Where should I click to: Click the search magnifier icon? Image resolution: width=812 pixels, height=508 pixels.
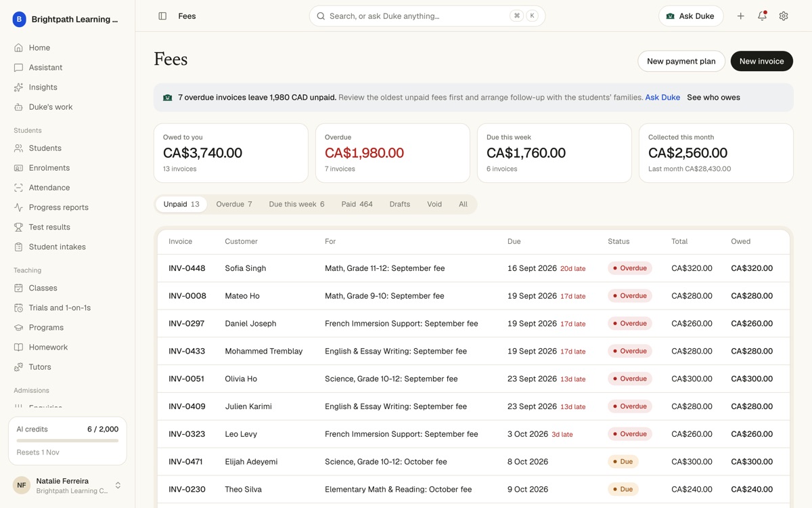pos(321,16)
